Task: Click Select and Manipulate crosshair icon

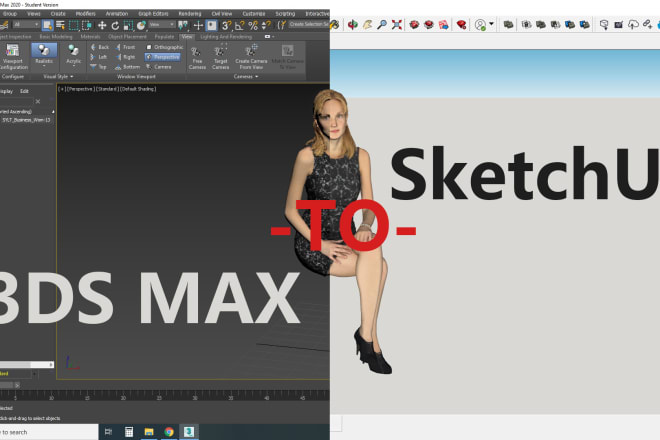Action: 198,26
